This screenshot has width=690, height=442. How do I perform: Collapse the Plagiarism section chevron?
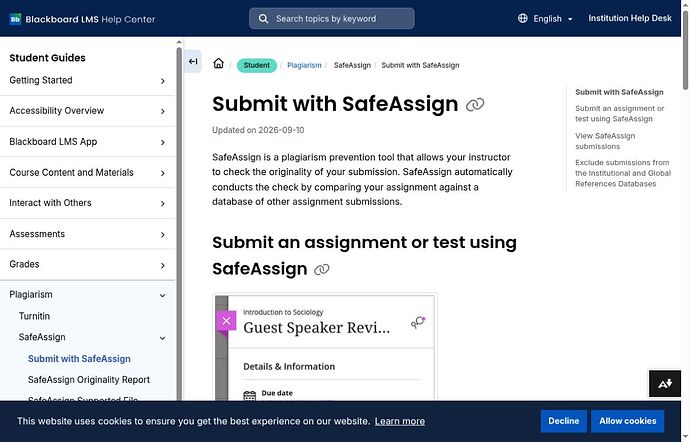point(162,295)
